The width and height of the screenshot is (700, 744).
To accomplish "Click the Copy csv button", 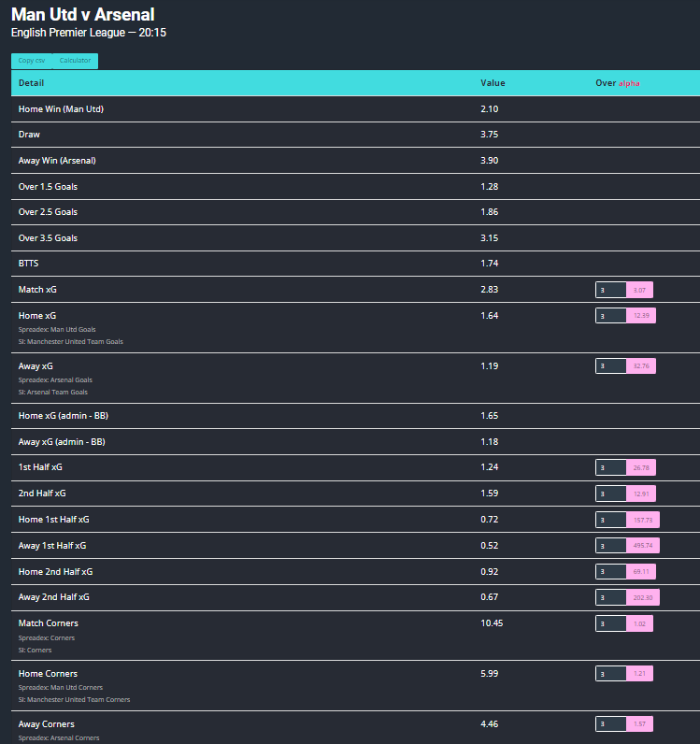I will [32, 61].
